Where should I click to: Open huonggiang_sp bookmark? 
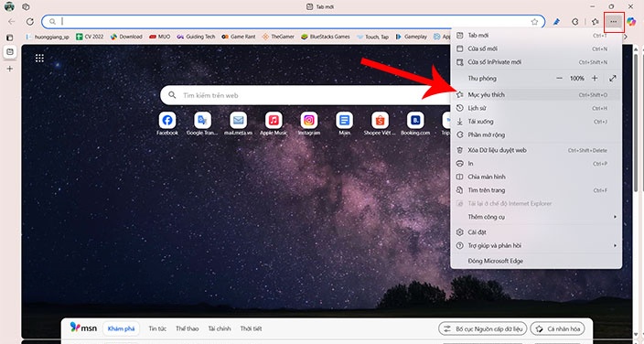point(48,37)
